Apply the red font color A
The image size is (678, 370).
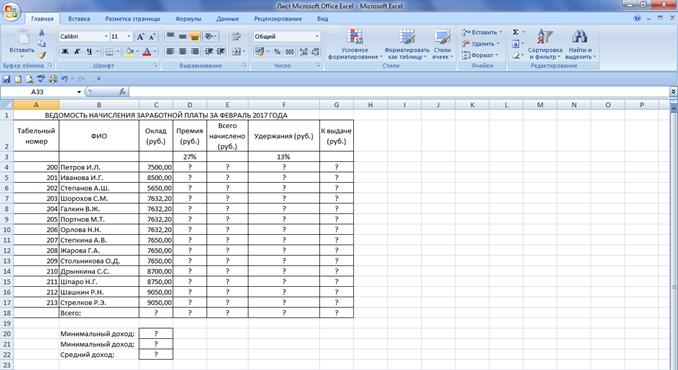(x=147, y=52)
